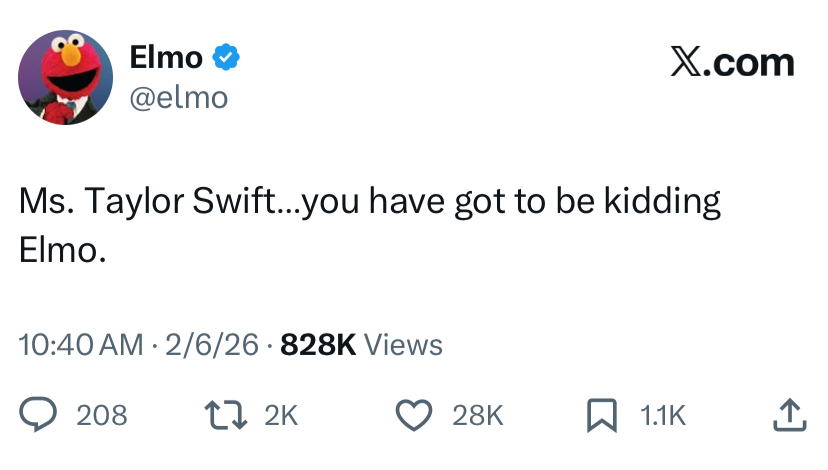Screen dimensions: 828x470
Task: Open the share menu via upload icon
Action: click(789, 414)
